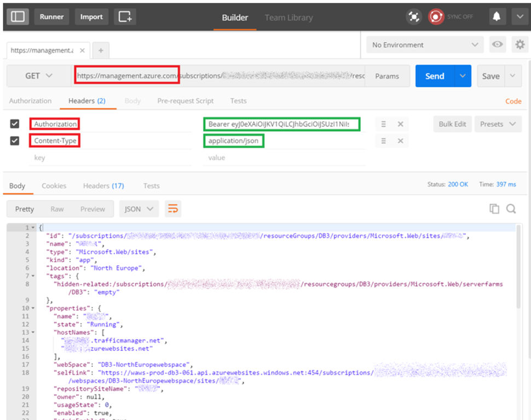Click the environment quick look eye icon
This screenshot has width=531, height=420.
point(497,44)
